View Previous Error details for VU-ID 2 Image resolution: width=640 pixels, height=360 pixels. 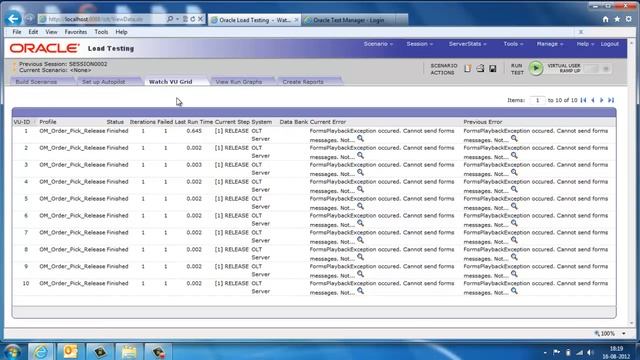coord(514,156)
